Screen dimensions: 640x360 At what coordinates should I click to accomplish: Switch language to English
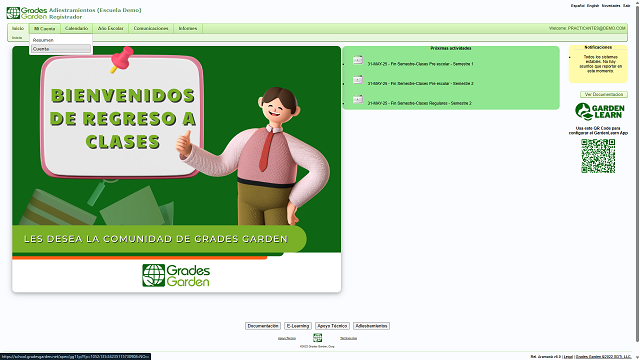593,6
